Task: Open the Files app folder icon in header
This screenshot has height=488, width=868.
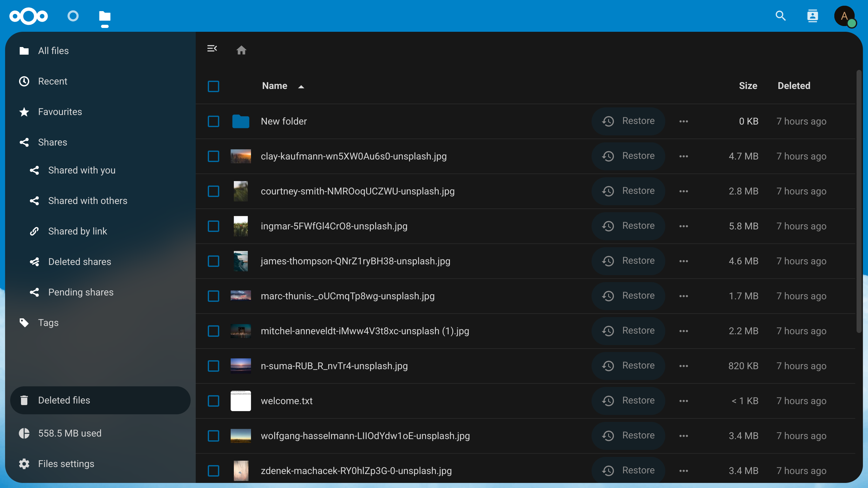Action: [105, 16]
